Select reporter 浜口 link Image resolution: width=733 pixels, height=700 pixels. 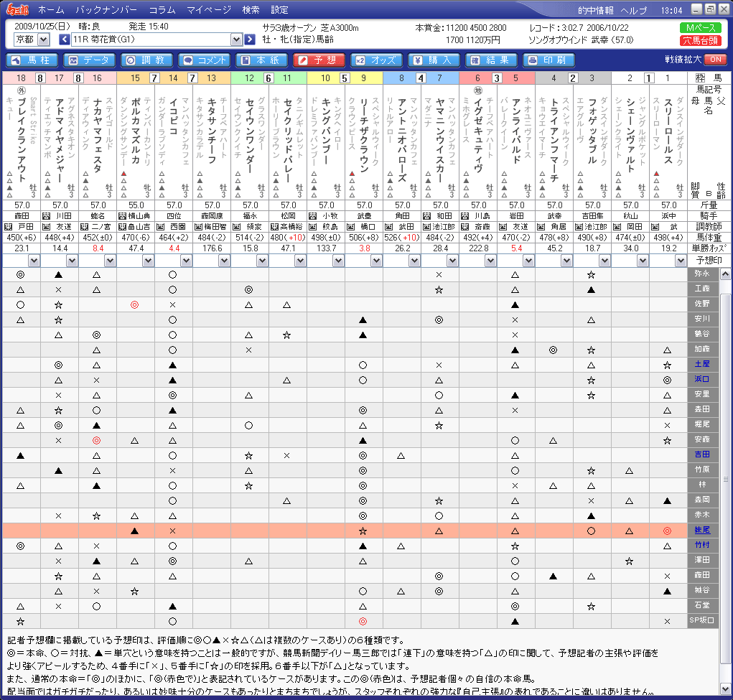click(702, 379)
